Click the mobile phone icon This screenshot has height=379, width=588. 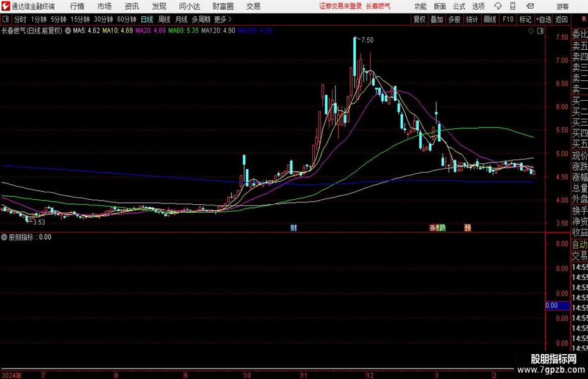click(x=513, y=6)
